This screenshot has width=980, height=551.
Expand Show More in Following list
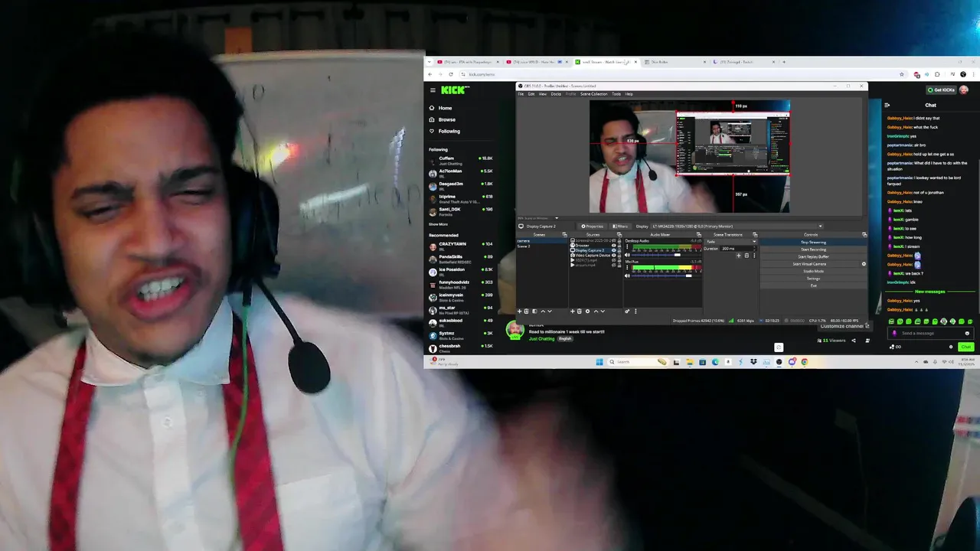(439, 224)
